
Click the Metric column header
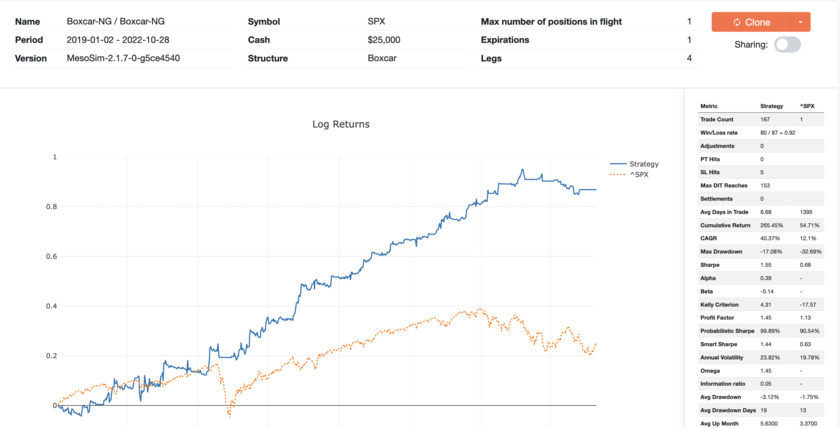(709, 106)
